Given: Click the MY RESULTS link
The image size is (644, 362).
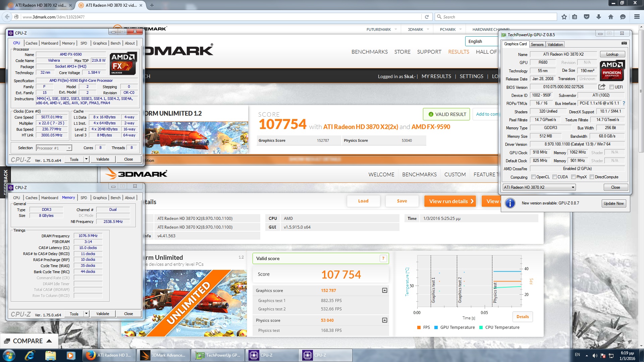Looking at the screenshot, I should [436, 76].
